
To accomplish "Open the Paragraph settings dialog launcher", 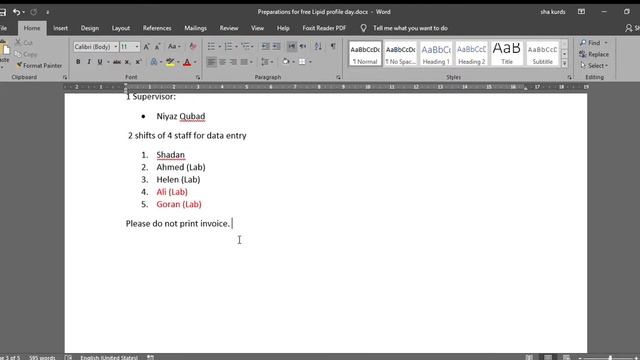I will pyautogui.click(x=338, y=77).
